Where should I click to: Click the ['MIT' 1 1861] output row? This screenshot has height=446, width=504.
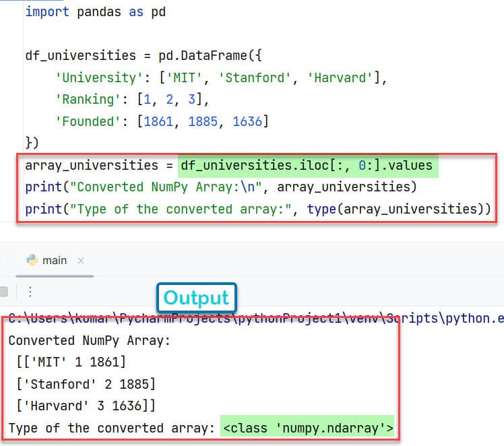(x=71, y=362)
